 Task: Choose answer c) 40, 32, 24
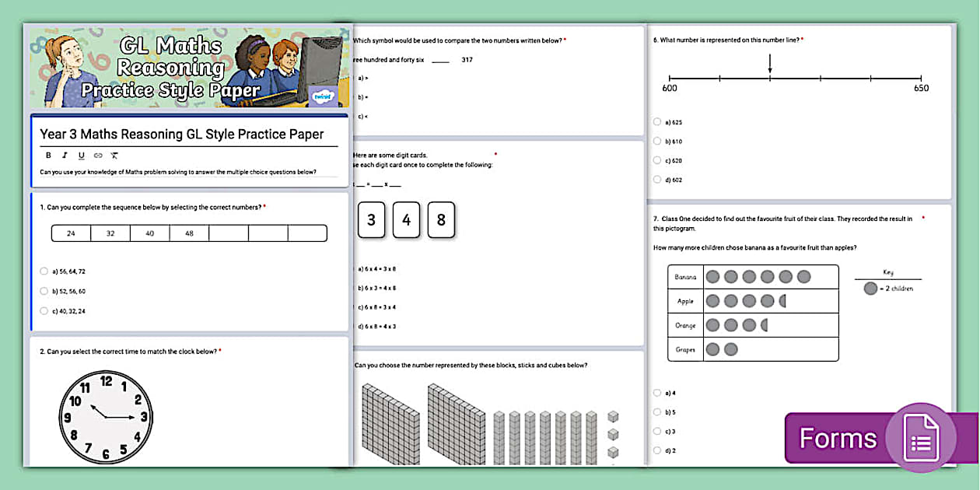point(44,310)
